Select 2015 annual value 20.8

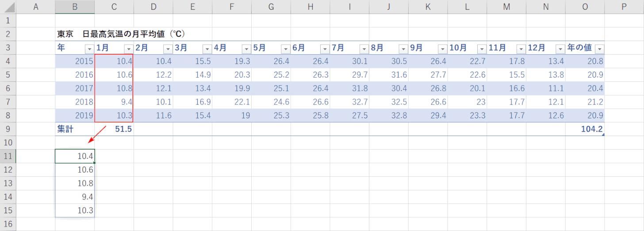585,61
